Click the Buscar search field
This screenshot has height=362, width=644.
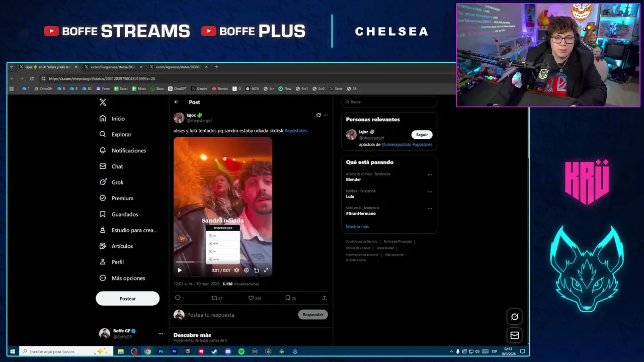coord(389,102)
